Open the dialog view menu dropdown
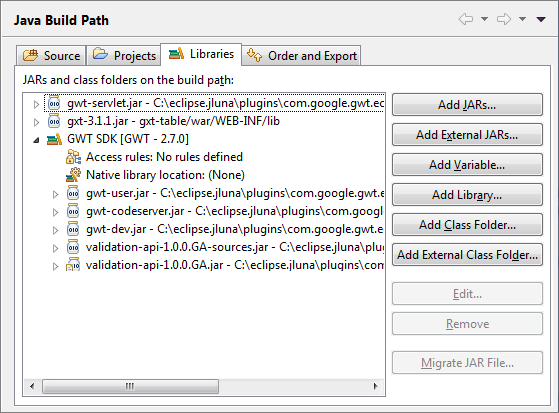This screenshot has width=559, height=413. [541, 19]
